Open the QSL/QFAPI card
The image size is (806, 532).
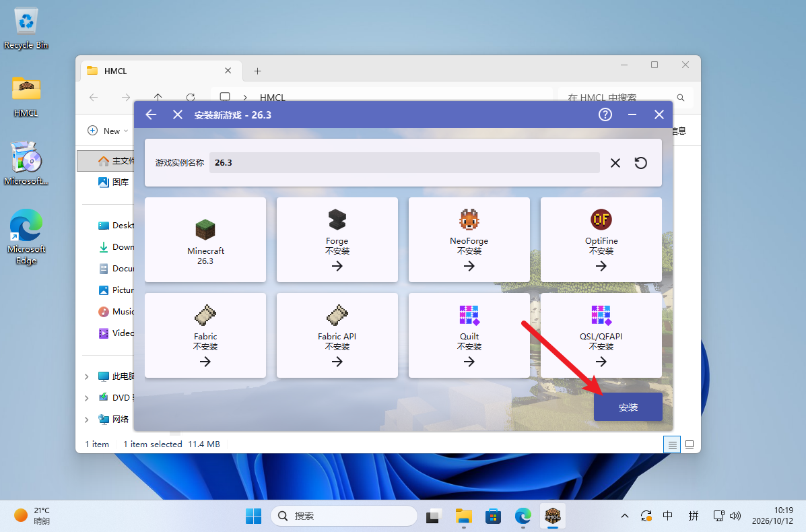click(601, 335)
